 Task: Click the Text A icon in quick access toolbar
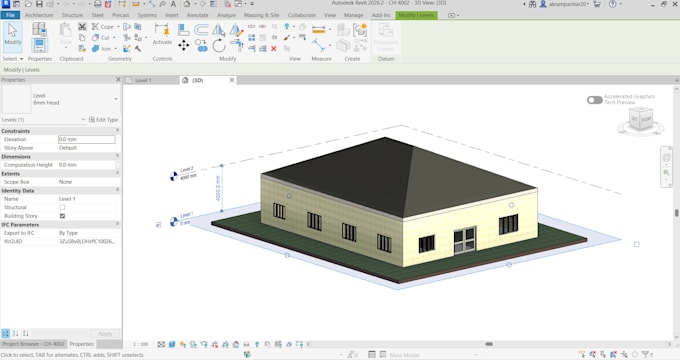pos(173,4)
